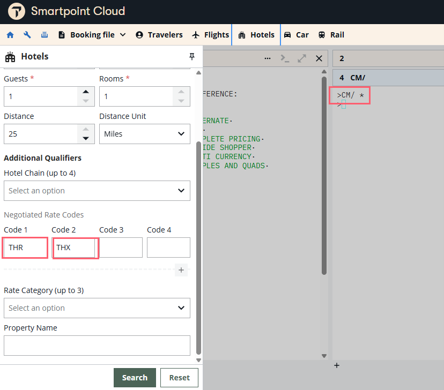
Task: Add a new terminal tab with the plus
Action: tap(337, 365)
